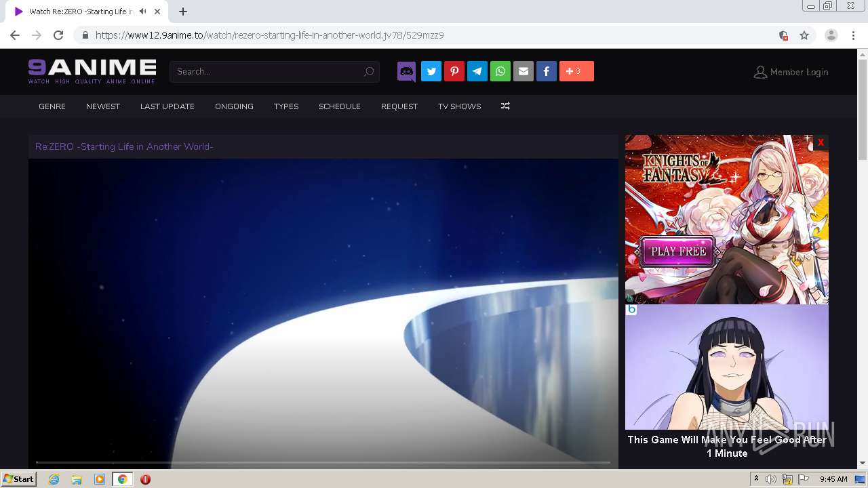
Task: Launch Internet Explorer from the taskbar
Action: coord(54,479)
